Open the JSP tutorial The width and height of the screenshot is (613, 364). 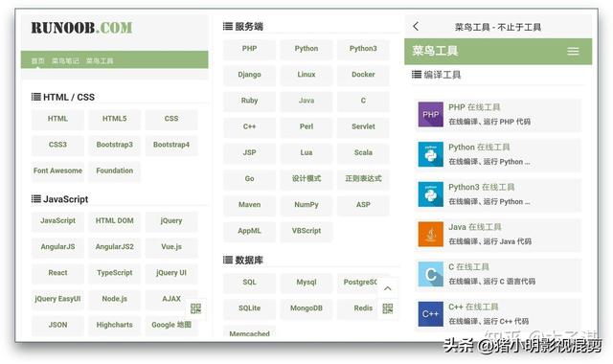249,153
